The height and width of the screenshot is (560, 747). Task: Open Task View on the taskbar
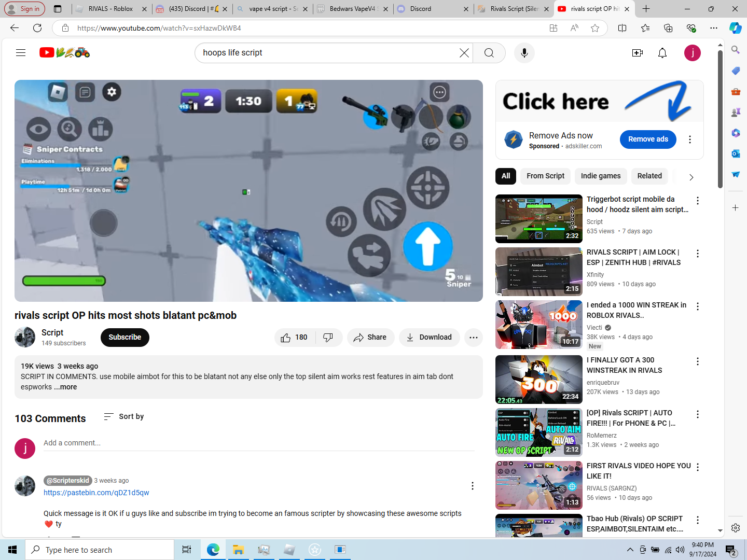point(187,550)
